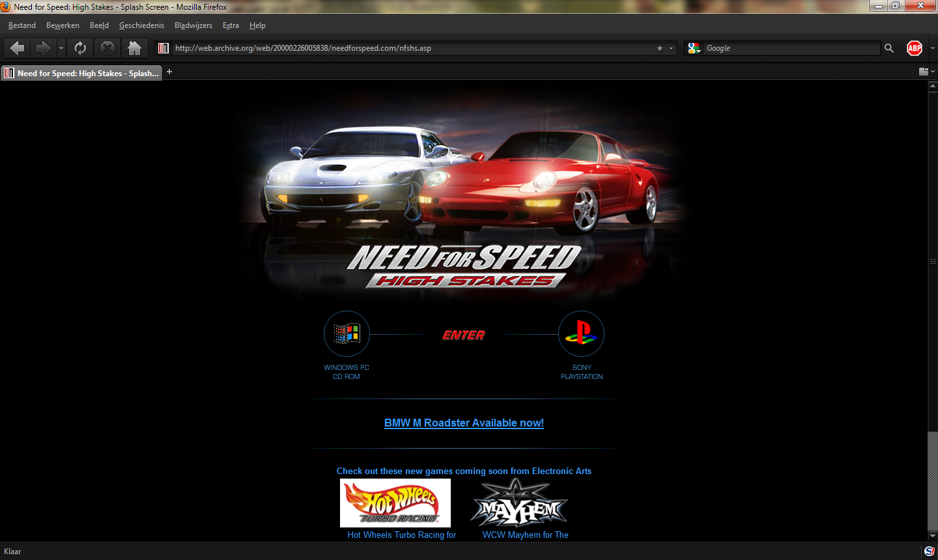Open BMW M Roadster Available now! link
The image size is (938, 560).
pos(464,423)
